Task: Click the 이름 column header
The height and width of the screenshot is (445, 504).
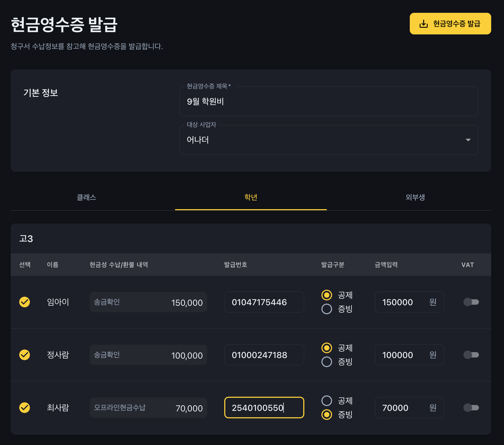Action: (x=53, y=265)
